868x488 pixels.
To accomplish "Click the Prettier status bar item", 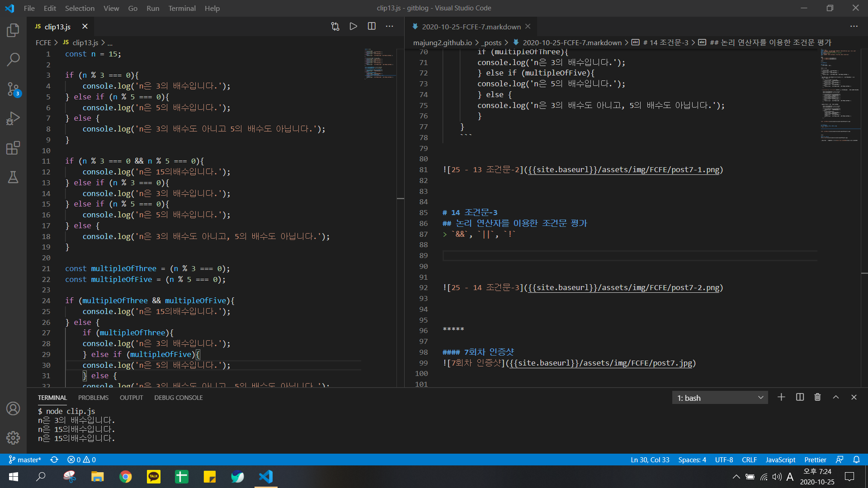I will click(815, 460).
